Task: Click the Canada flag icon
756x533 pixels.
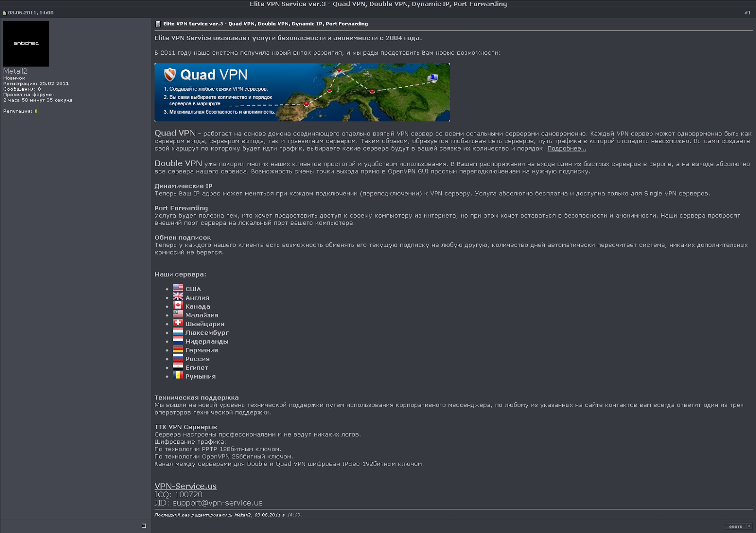Action: coord(178,305)
